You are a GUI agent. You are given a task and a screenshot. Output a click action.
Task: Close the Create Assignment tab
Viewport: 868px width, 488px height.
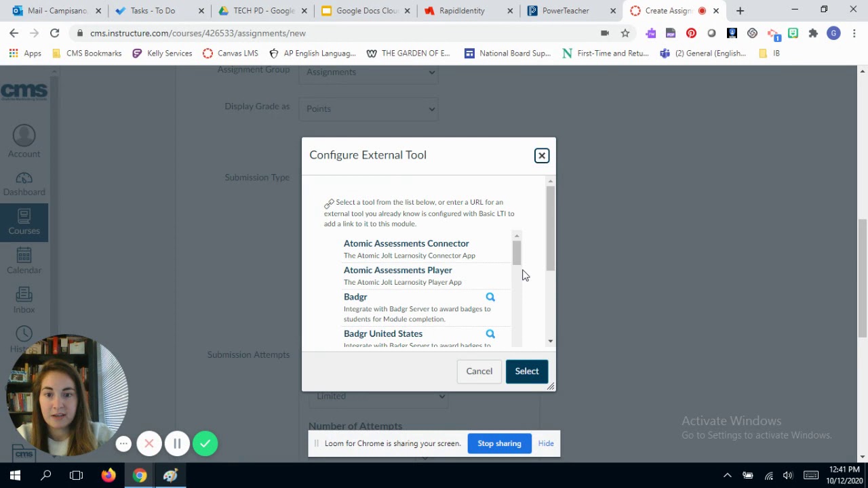click(715, 11)
